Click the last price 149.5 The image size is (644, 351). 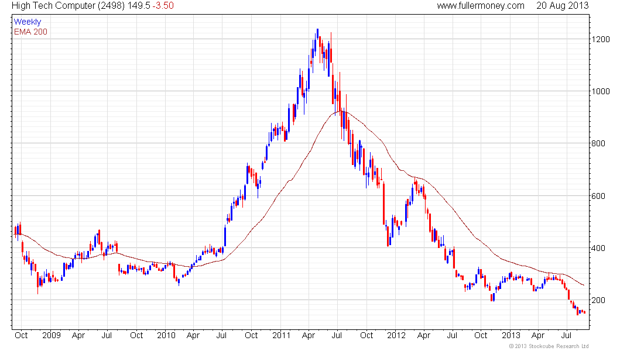pos(139,6)
